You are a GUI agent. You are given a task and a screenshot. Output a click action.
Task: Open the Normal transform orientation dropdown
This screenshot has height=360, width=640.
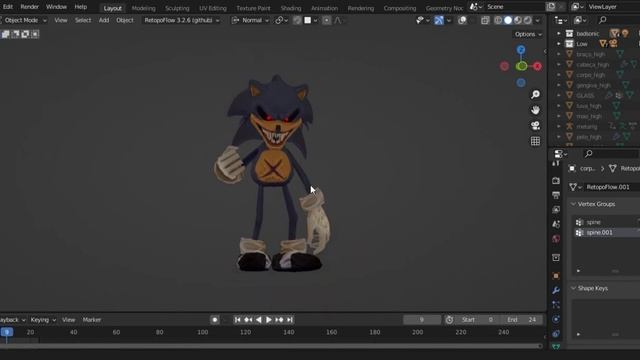point(251,20)
